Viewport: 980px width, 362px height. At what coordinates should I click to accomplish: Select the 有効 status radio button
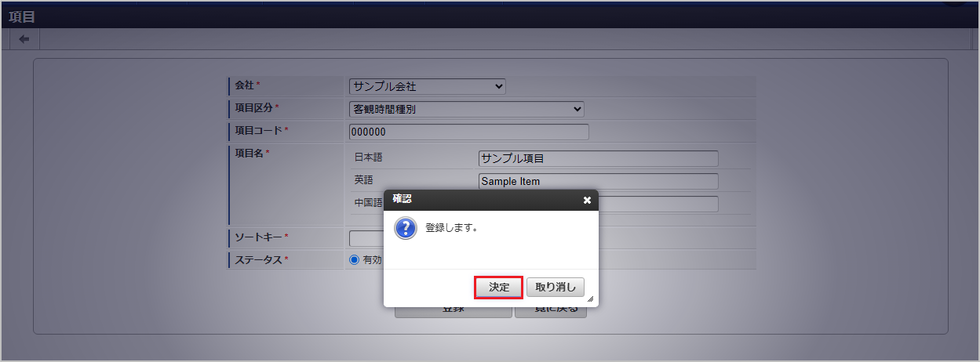tap(354, 259)
